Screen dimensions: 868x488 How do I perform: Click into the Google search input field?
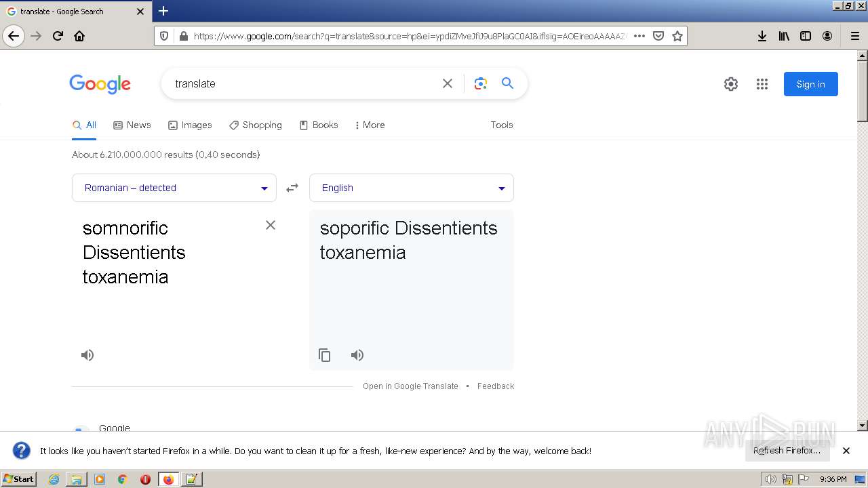pyautogui.click(x=305, y=83)
